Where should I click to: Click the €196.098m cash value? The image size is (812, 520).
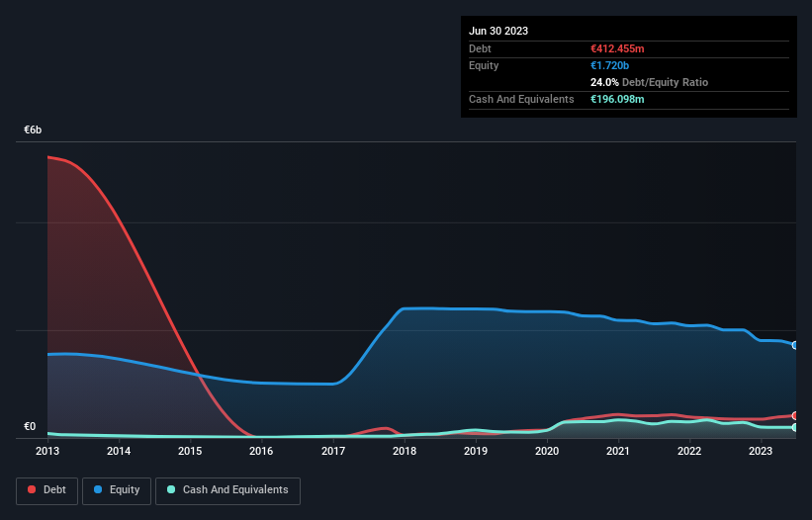(617, 99)
